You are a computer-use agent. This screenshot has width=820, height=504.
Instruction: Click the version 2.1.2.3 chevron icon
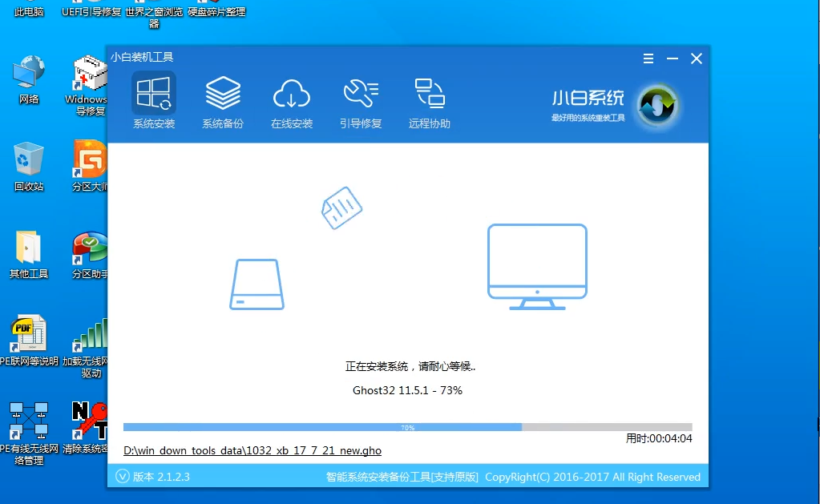point(123,476)
